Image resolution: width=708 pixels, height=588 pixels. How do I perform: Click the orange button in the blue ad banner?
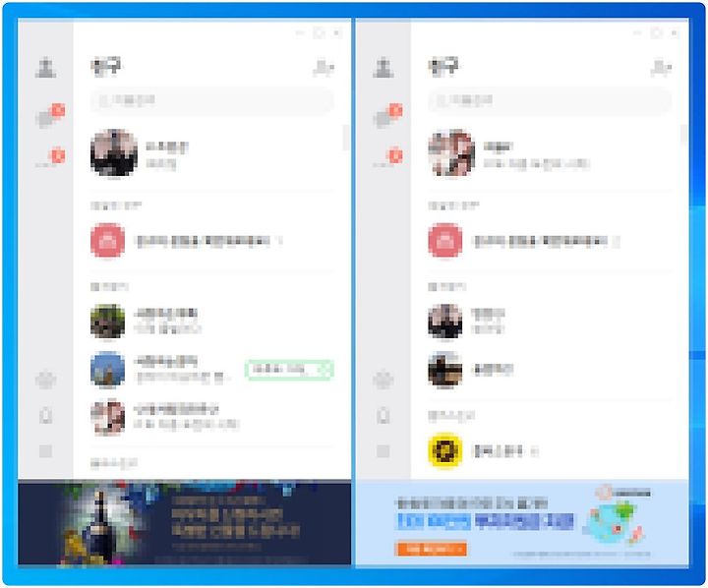coord(432,549)
